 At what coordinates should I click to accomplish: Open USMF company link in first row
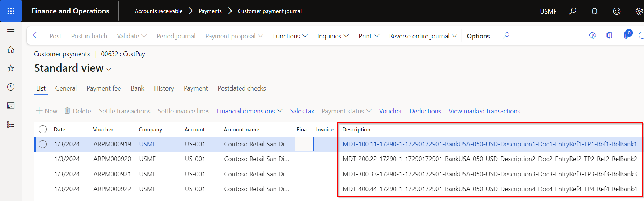(147, 144)
